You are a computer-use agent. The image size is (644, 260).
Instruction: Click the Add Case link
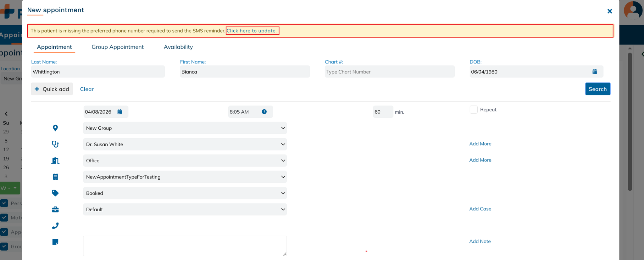coord(480,209)
